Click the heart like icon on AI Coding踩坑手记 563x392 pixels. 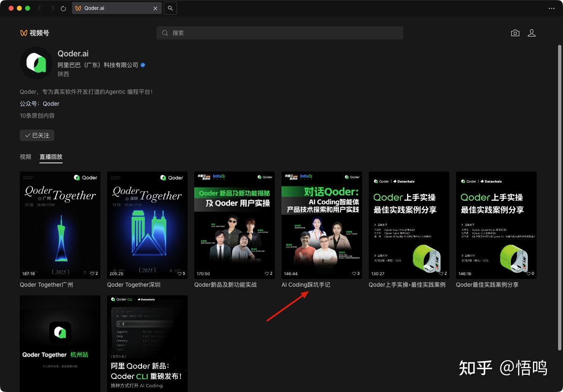(x=354, y=274)
